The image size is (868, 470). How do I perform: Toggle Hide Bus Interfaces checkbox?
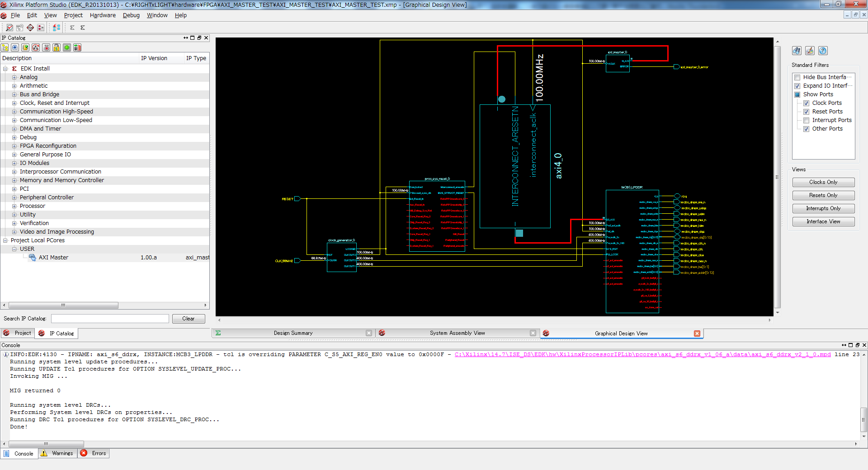[797, 77]
